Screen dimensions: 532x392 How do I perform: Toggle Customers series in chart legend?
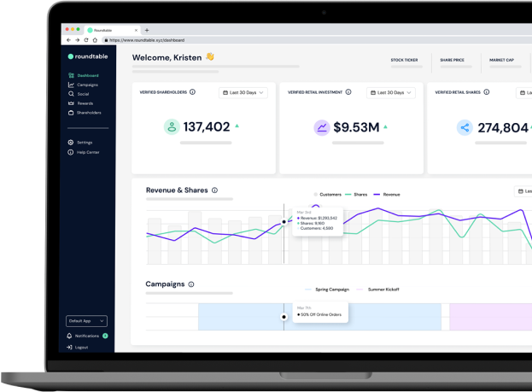tap(327, 195)
